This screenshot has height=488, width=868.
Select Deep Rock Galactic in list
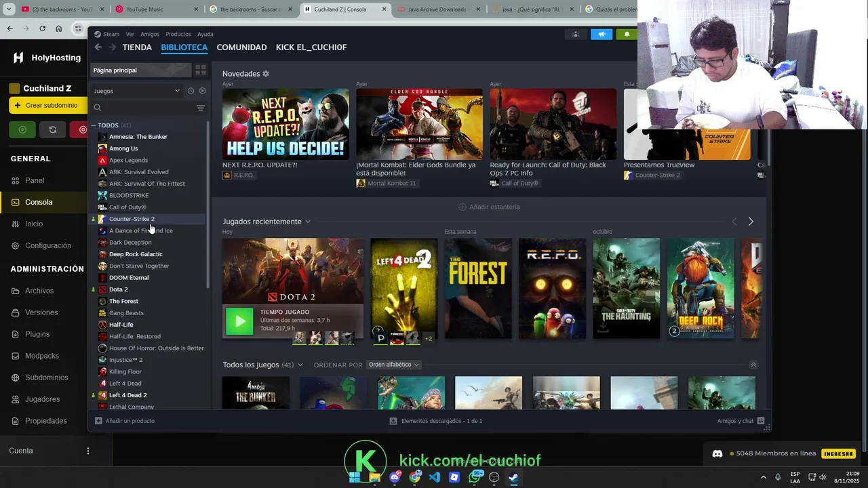148,254
